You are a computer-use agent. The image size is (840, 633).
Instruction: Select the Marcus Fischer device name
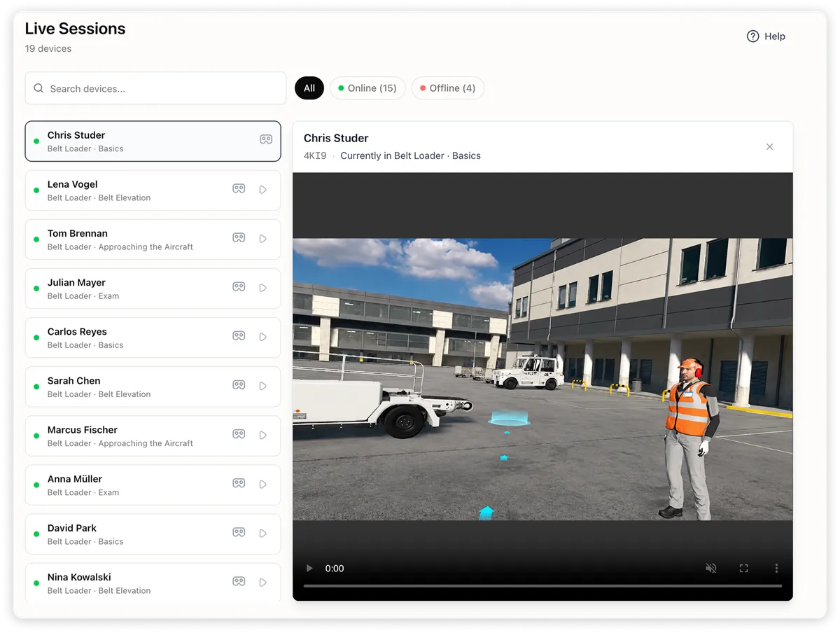[x=83, y=429]
